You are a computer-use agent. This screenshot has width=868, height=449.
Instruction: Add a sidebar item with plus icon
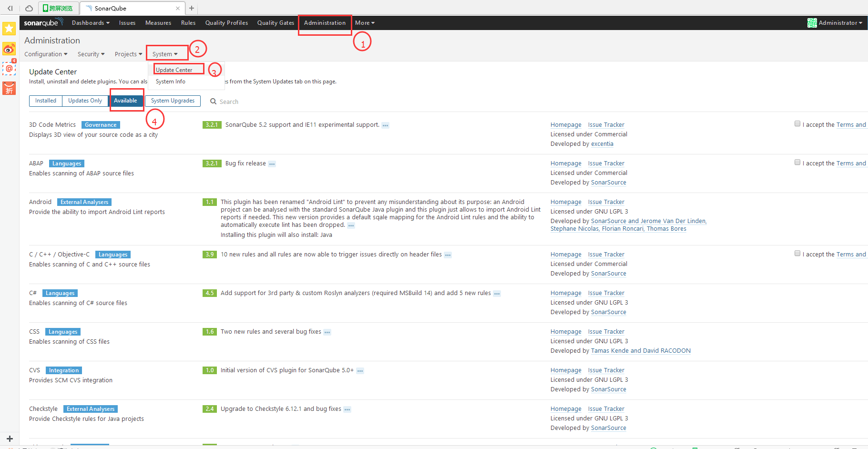coord(10,439)
